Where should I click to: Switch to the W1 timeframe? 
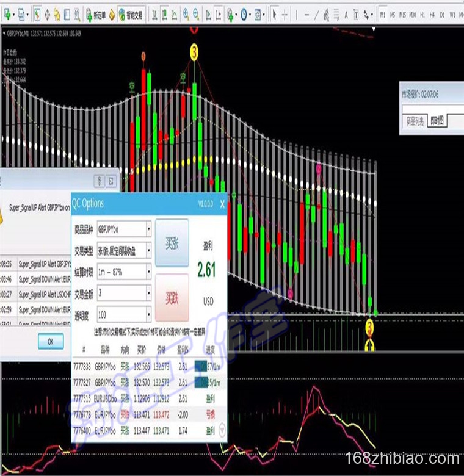pyautogui.click(x=452, y=15)
